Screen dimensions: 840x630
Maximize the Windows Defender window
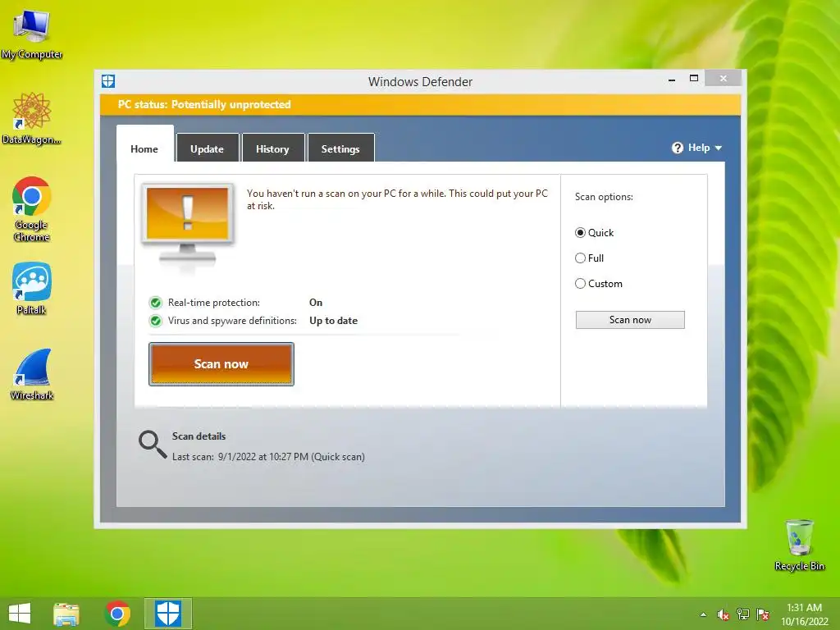pyautogui.click(x=694, y=78)
